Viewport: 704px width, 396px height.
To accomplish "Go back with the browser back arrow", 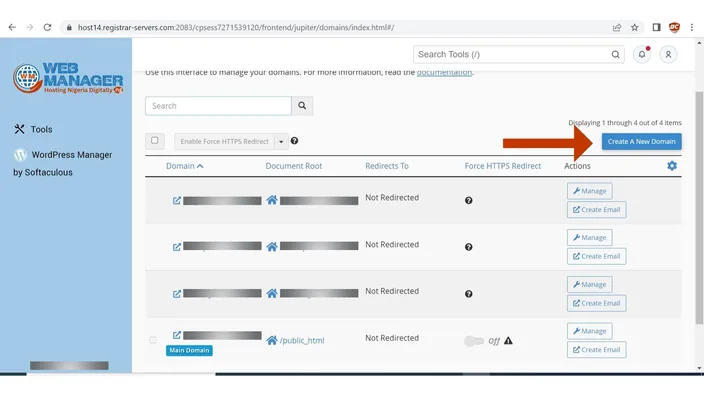I will pyautogui.click(x=12, y=27).
